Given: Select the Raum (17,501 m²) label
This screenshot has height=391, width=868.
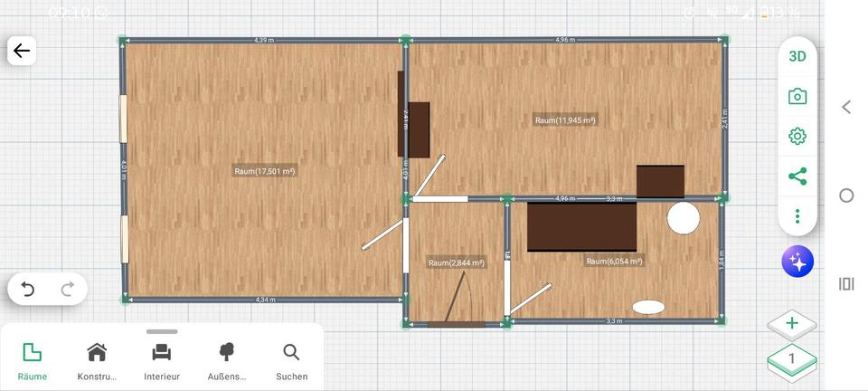Looking at the screenshot, I should [264, 171].
